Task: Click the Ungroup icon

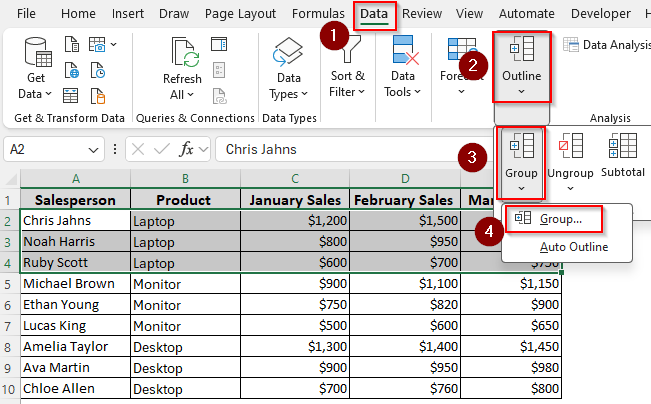Action: 571,146
